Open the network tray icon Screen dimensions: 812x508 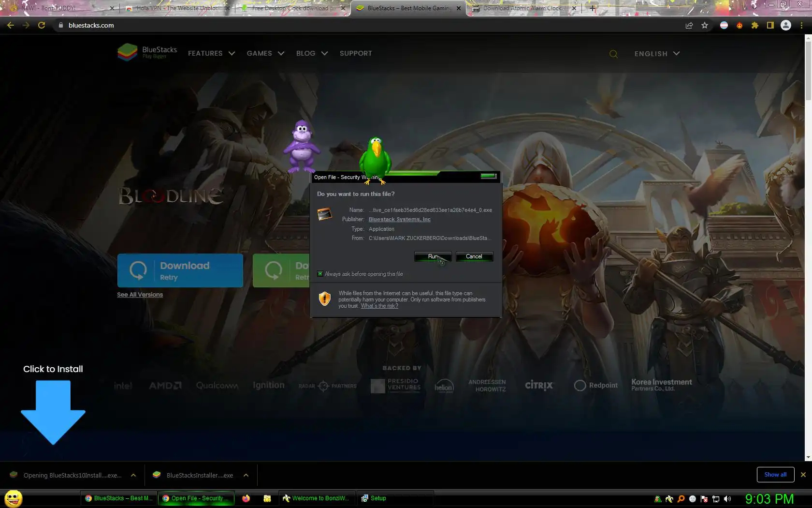(x=716, y=499)
